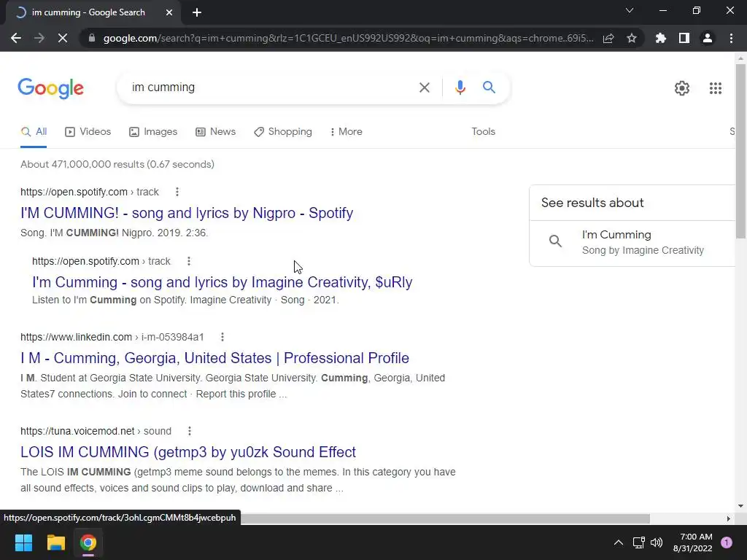747x560 pixels.
Task: Click the blue search magnifier button
Action: [x=489, y=87]
